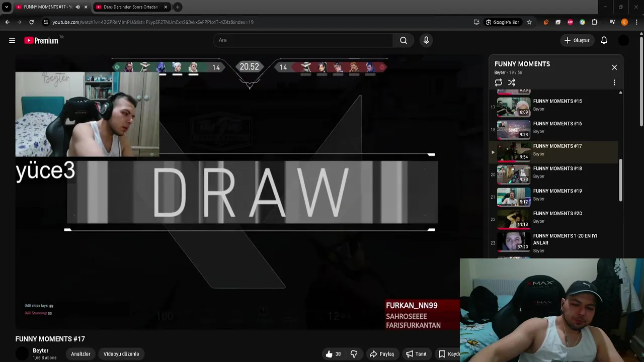The image size is (644, 362).
Task: Open site information controls in address bar
Action: pos(46,22)
